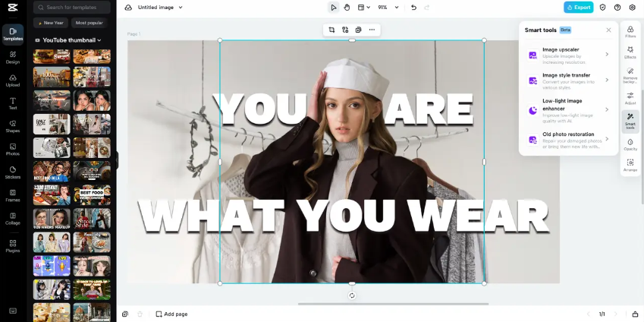Click the duplicate icon in floating toolbar
The width and height of the screenshot is (644, 322).
point(358,30)
